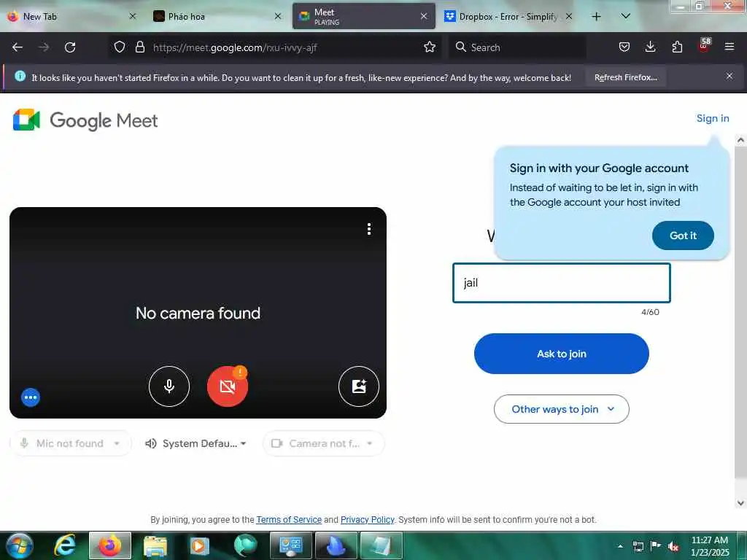Click the Firefox taskbar icon
The height and width of the screenshot is (560, 747).
point(109,545)
